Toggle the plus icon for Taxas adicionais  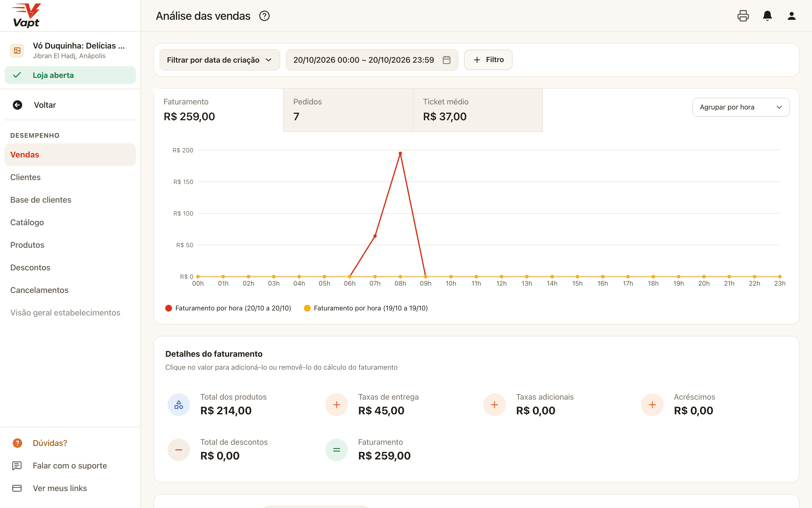494,404
